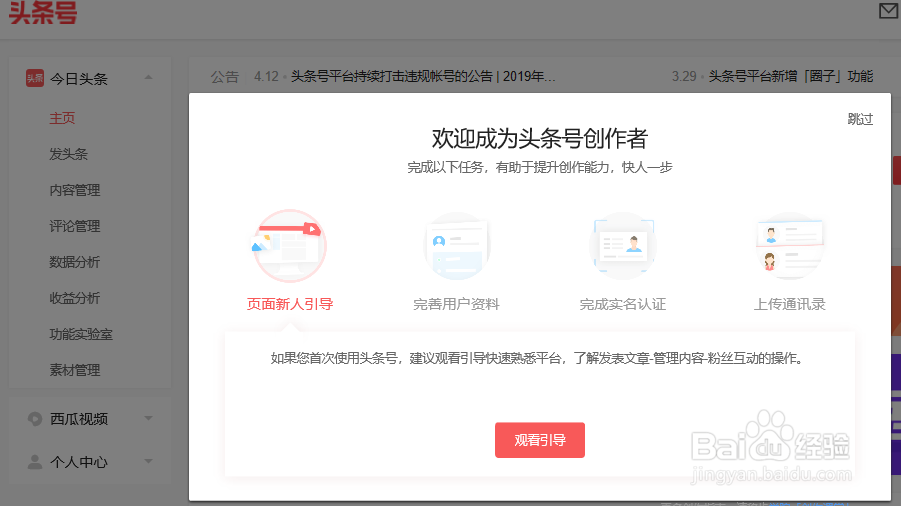Select the 完成实名认证 illustration icon
The width and height of the screenshot is (901, 506).
click(623, 246)
